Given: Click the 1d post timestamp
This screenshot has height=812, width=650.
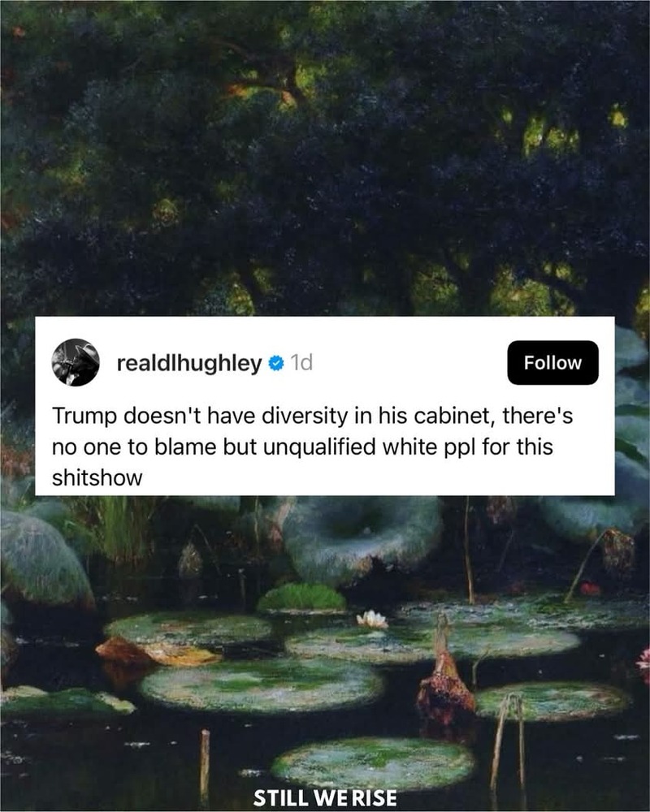Looking at the screenshot, I should tap(301, 363).
